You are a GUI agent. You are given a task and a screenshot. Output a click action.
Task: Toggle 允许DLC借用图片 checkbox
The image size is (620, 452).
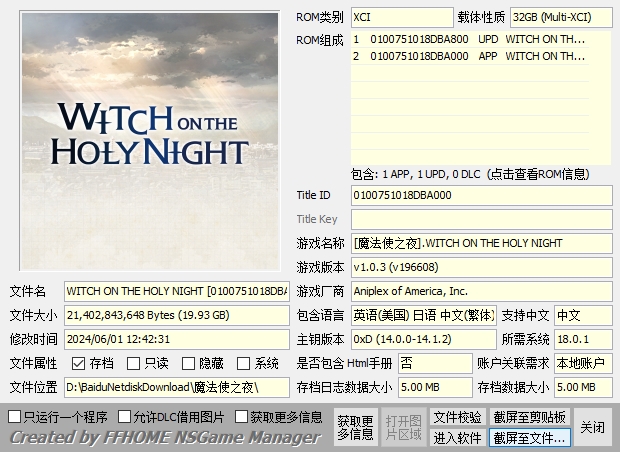[125, 416]
